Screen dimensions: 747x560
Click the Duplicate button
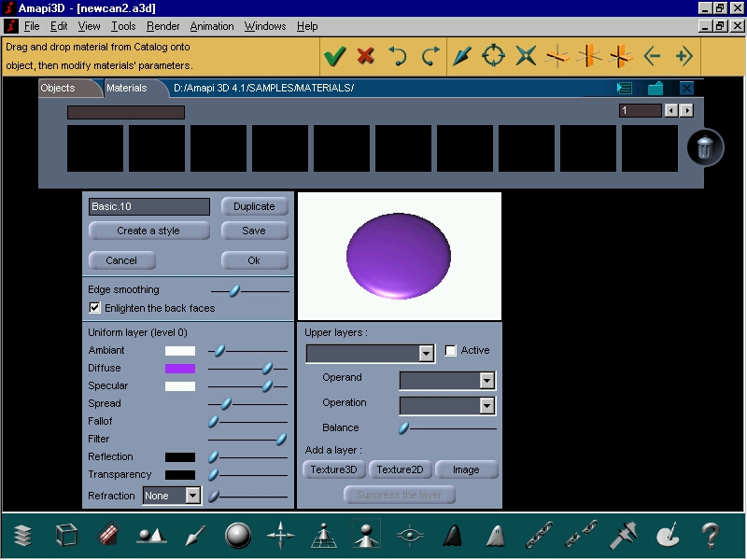coord(254,206)
